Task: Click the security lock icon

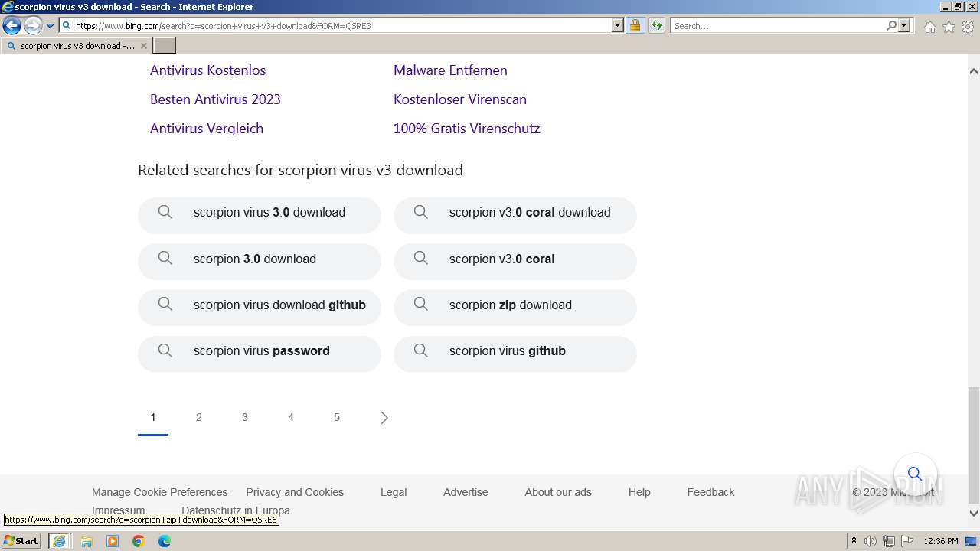Action: click(x=635, y=26)
